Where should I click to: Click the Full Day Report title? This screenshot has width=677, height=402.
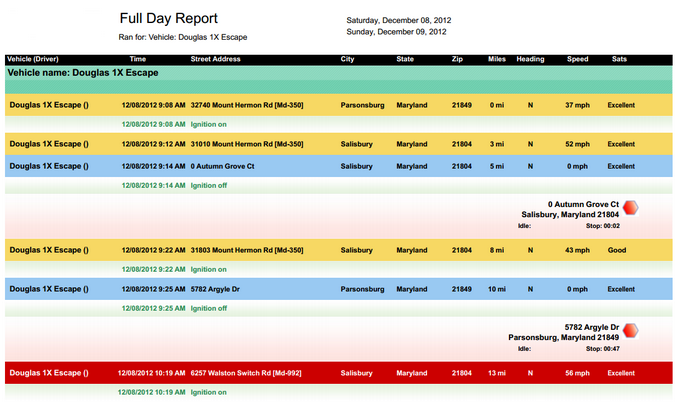click(168, 19)
